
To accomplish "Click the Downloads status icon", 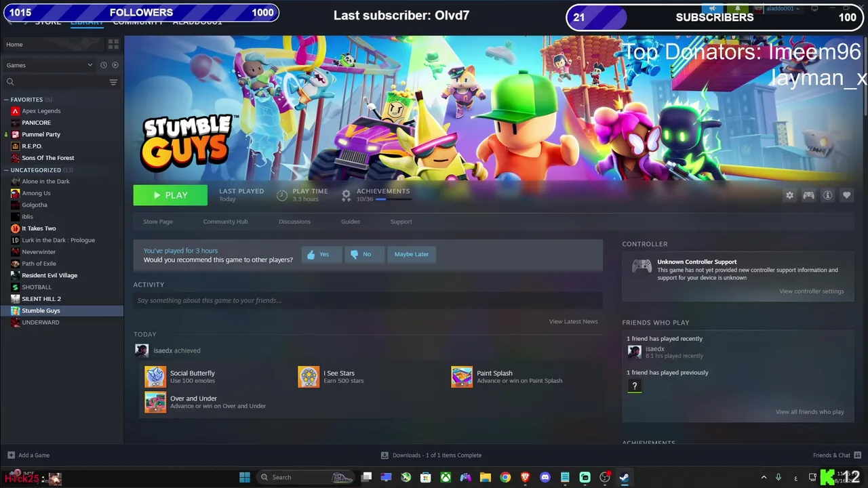I will click(384, 455).
